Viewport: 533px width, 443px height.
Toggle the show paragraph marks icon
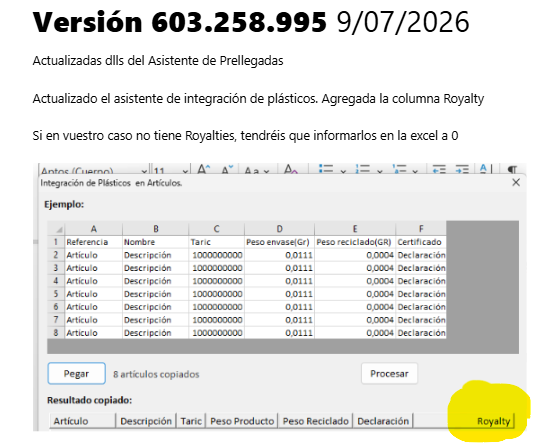[x=512, y=169]
